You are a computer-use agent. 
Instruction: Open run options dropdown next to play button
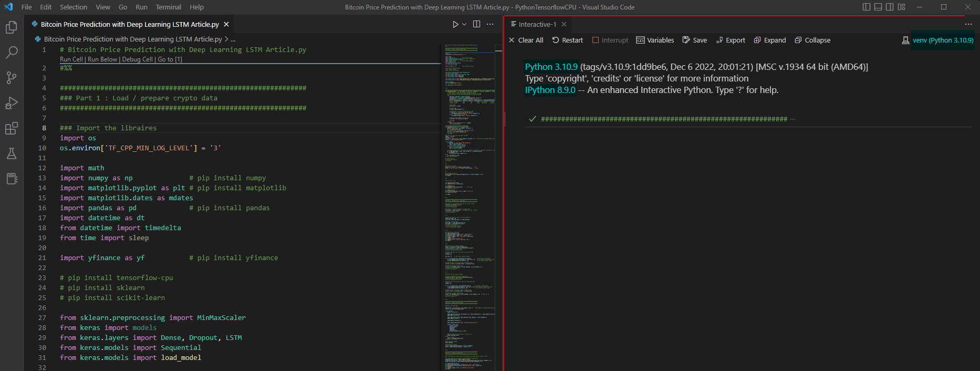[x=464, y=24]
